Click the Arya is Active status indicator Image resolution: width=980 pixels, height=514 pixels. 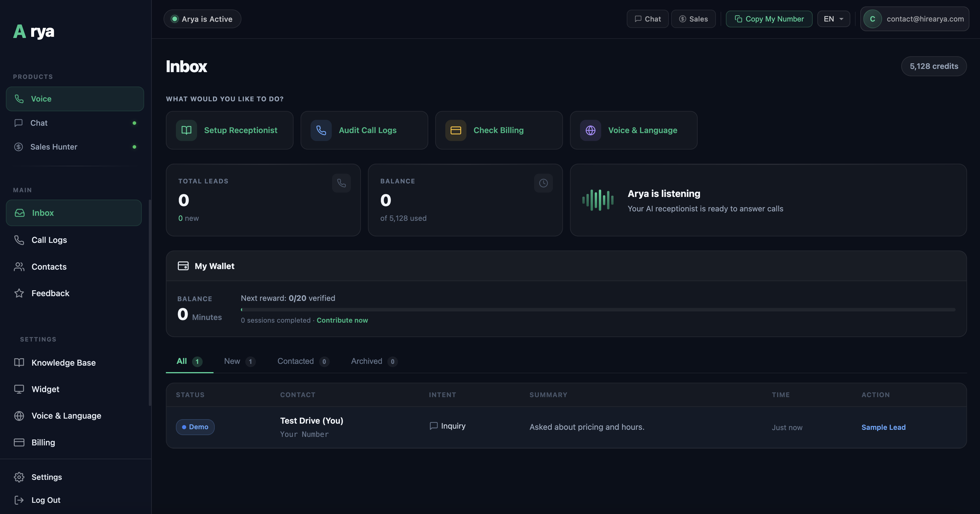202,19
